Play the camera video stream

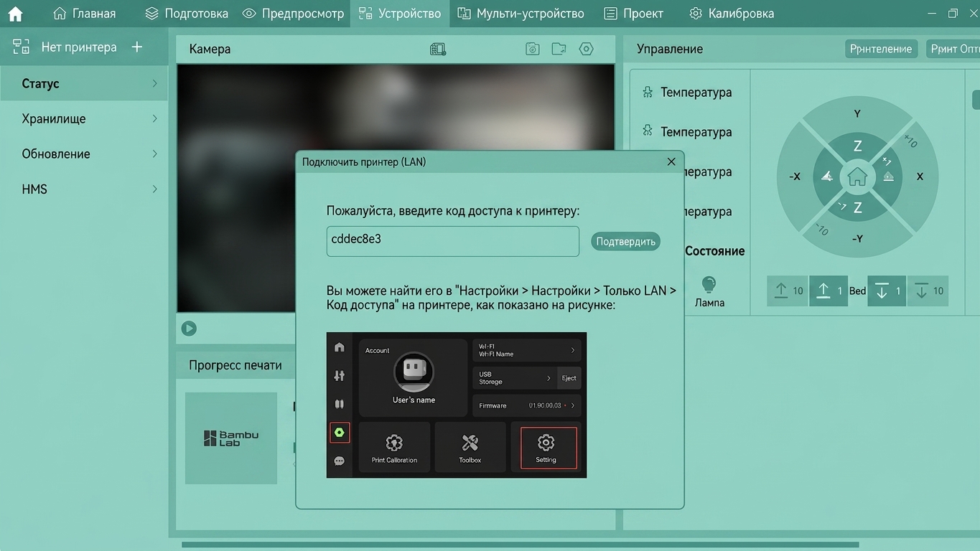tap(189, 328)
